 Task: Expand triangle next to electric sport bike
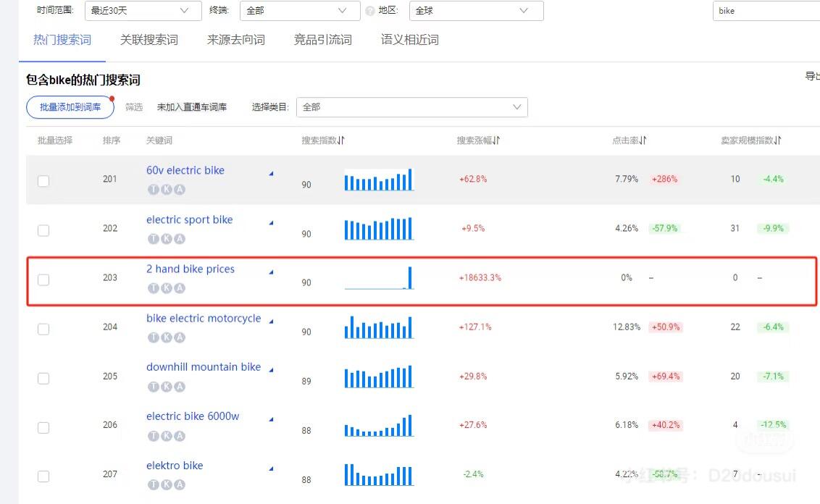(271, 223)
